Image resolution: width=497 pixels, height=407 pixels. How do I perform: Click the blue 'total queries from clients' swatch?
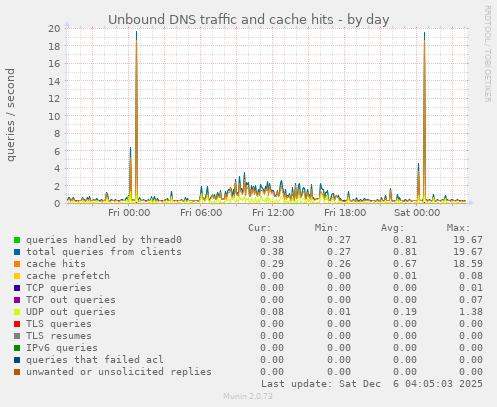click(x=17, y=252)
